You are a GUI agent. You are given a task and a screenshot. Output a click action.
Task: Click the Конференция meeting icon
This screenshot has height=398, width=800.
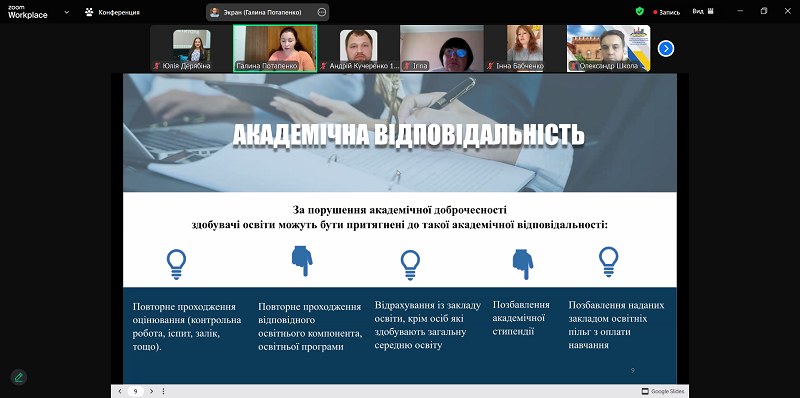(90, 12)
